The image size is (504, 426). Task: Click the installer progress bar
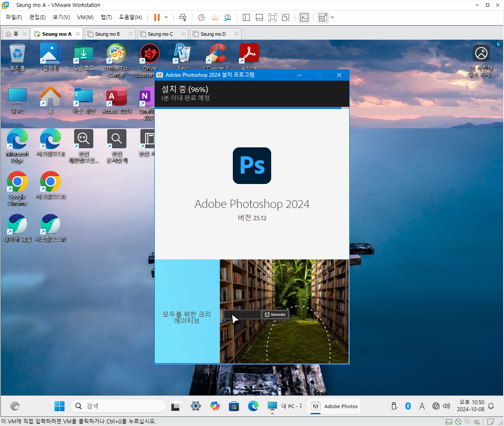(252, 108)
